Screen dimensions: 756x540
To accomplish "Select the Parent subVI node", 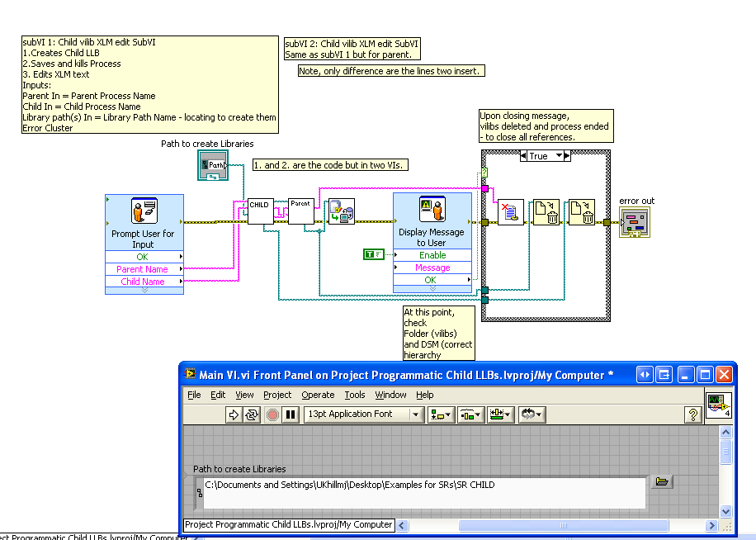I will click(301, 211).
